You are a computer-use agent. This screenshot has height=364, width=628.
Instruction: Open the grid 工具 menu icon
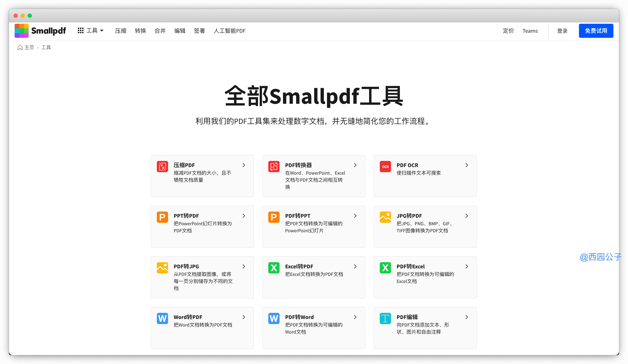coord(81,30)
